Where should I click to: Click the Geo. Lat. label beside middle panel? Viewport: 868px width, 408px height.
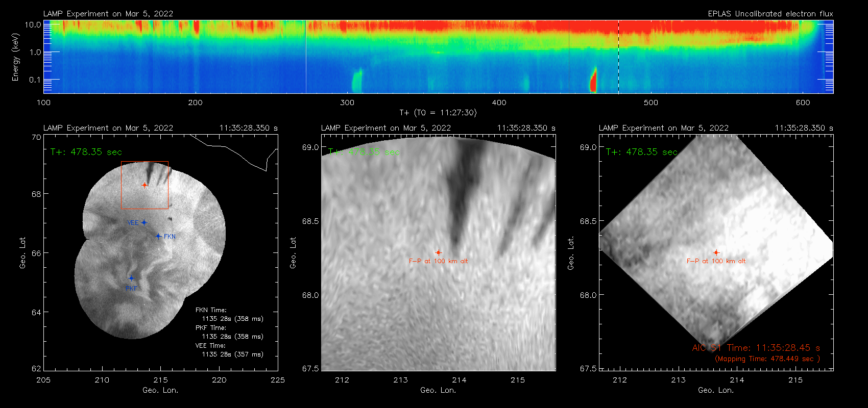(293, 253)
